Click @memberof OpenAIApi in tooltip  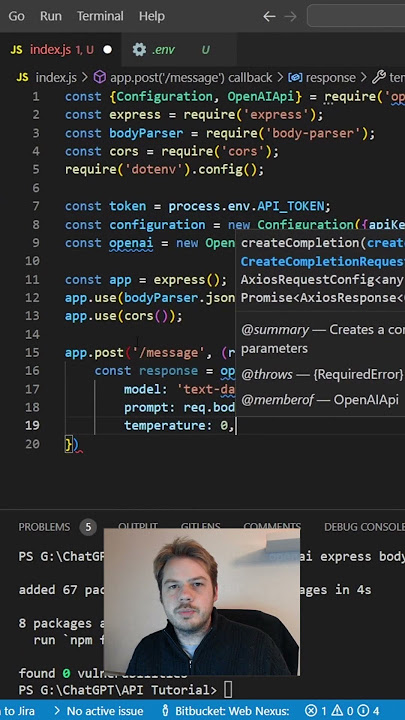pos(320,399)
